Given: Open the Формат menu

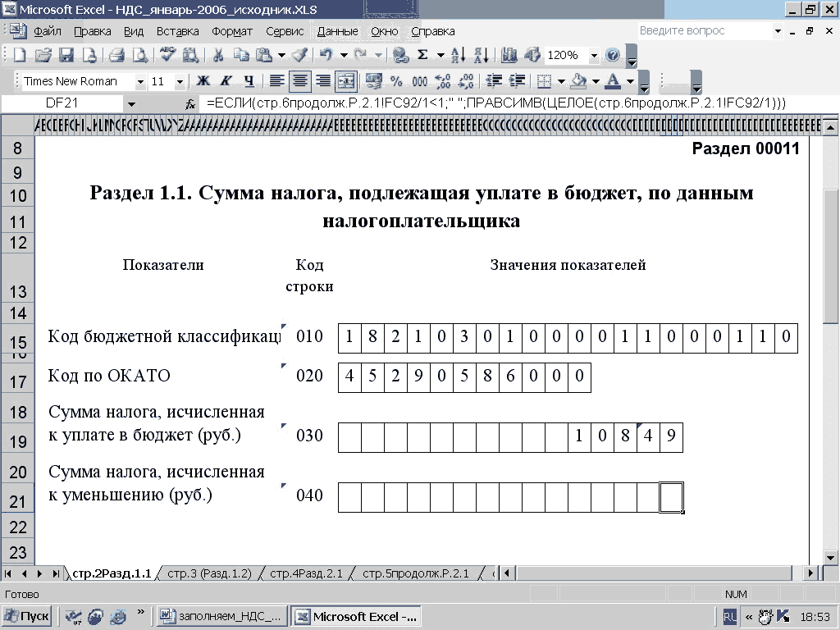Looking at the screenshot, I should (x=232, y=31).
